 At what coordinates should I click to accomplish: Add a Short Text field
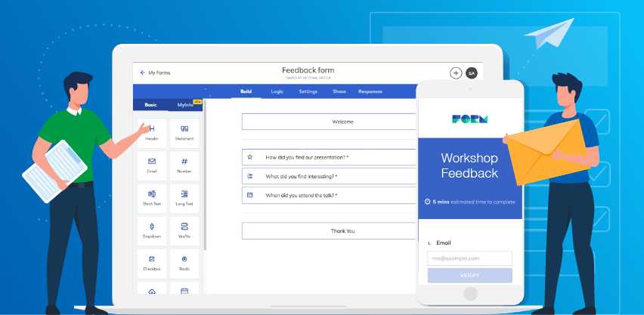[152, 199]
